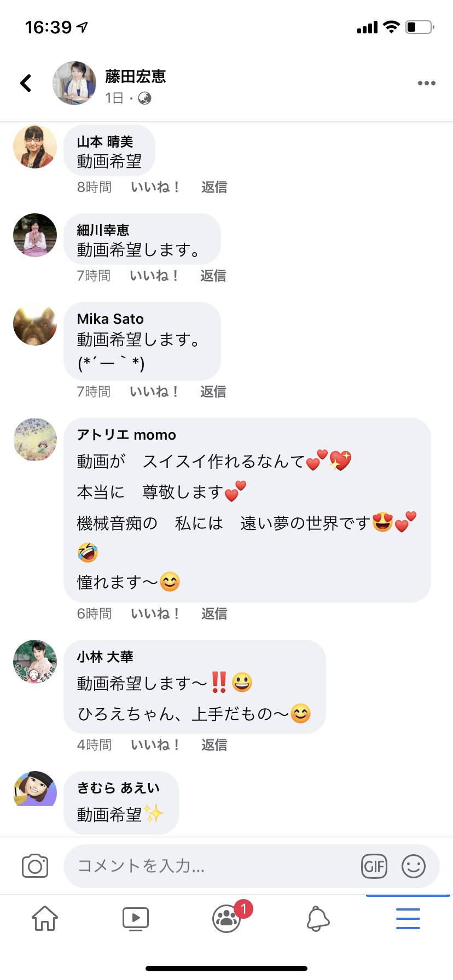Reply to 細川幸恵's comment
The width and height of the screenshot is (453, 980).
[213, 276]
